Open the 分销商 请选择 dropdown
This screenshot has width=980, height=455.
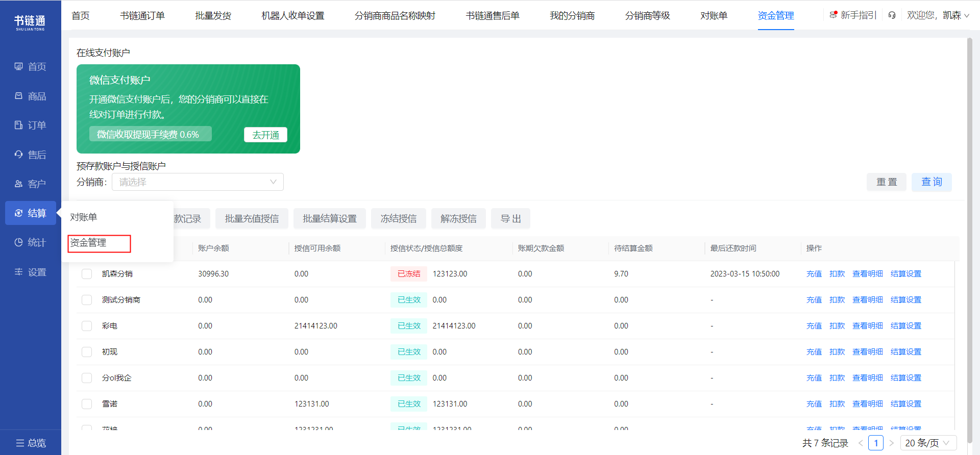(198, 182)
